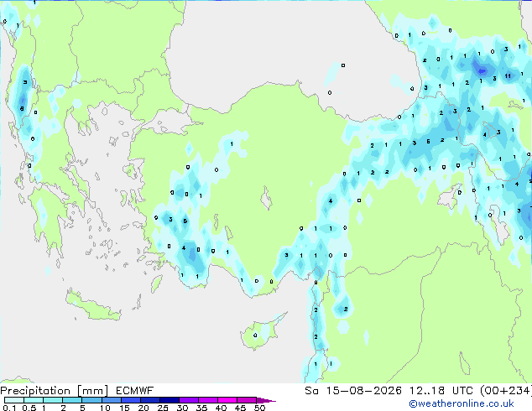Click the 25–30 mm dark blue swatch
This screenshot has height=411, width=532.
(169, 400)
